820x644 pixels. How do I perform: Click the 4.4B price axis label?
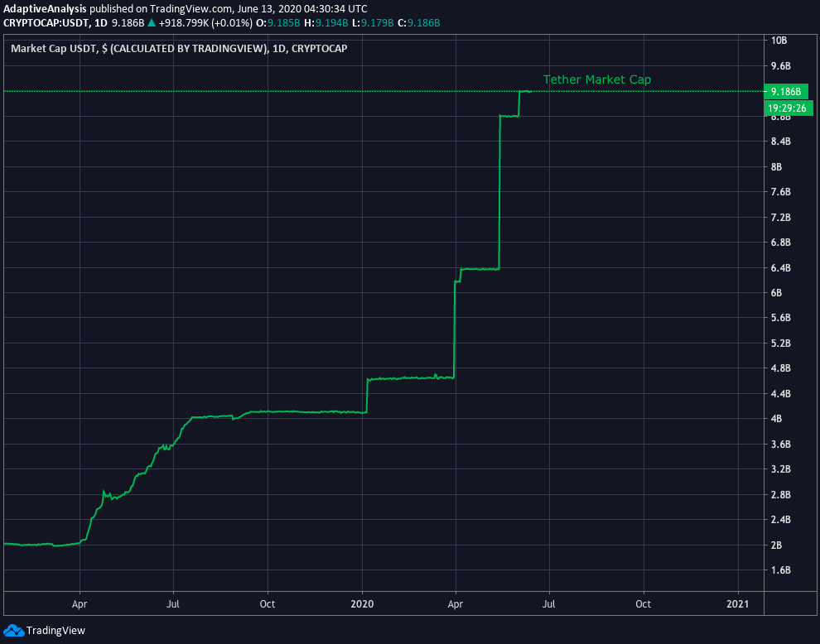tap(781, 394)
